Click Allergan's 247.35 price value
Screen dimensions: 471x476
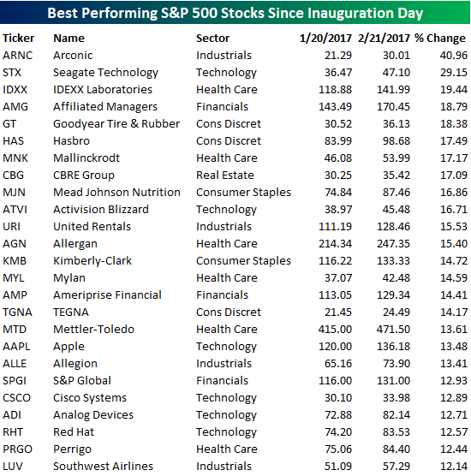(x=393, y=244)
